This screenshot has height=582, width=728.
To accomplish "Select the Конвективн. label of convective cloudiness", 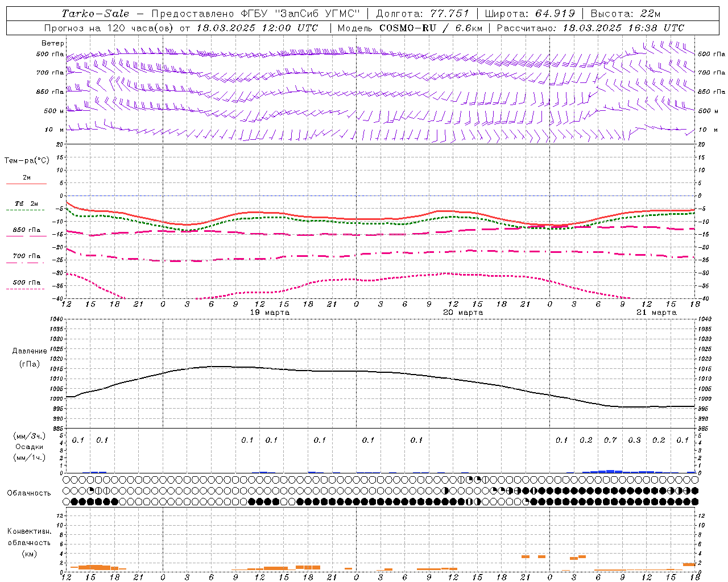I will tap(29, 531).
